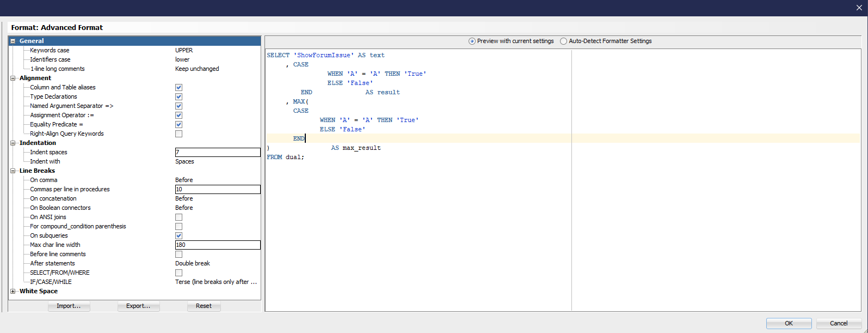Screen dimensions: 868x333
Task: Toggle Assignment Operator checkbox
Action: 178,115
